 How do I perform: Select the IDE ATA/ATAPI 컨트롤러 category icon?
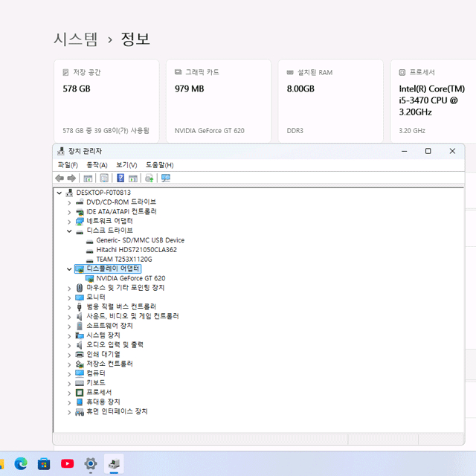[80, 212]
